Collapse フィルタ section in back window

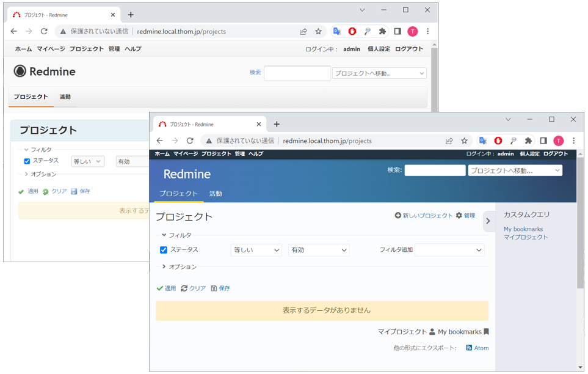click(x=37, y=150)
